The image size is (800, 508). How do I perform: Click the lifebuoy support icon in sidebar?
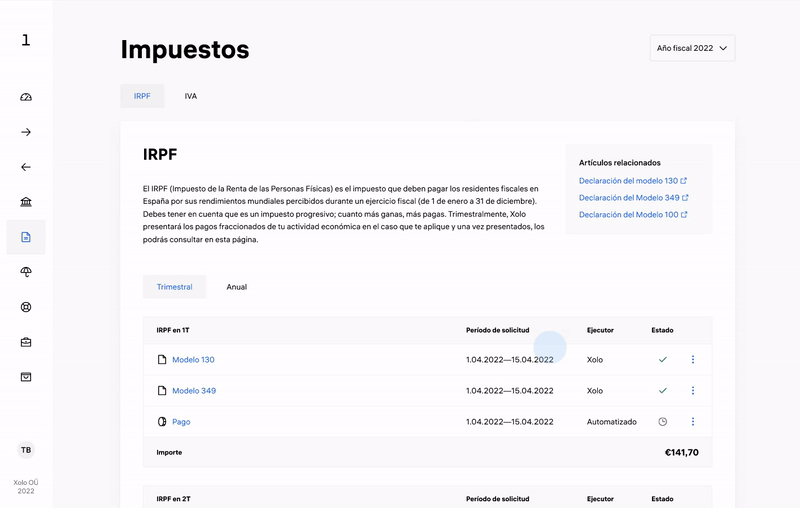tap(26, 307)
